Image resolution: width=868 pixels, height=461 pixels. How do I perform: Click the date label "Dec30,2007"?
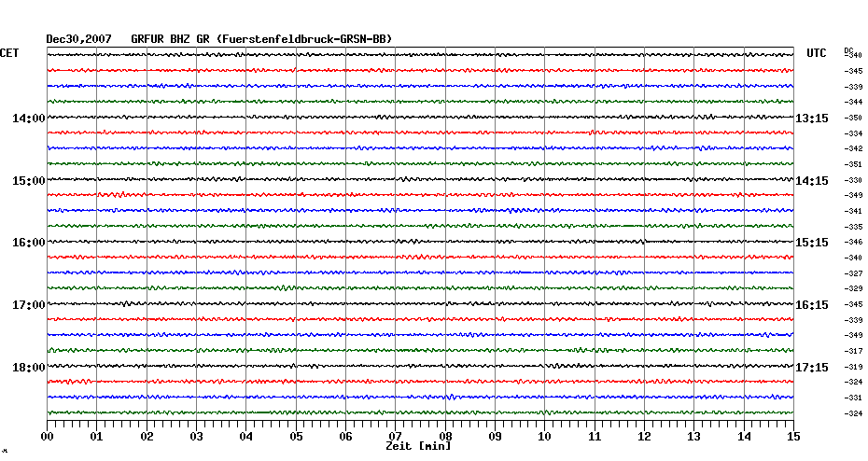(x=78, y=39)
